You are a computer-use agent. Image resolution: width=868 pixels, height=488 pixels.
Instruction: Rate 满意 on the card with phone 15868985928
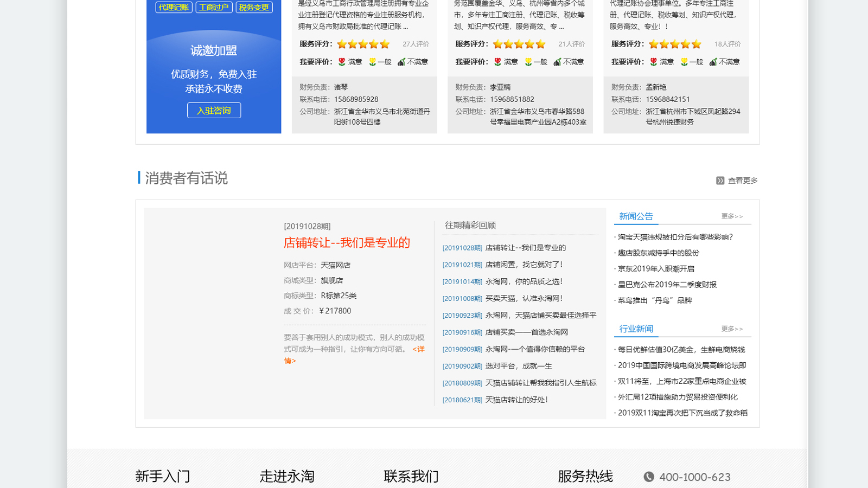coord(342,62)
